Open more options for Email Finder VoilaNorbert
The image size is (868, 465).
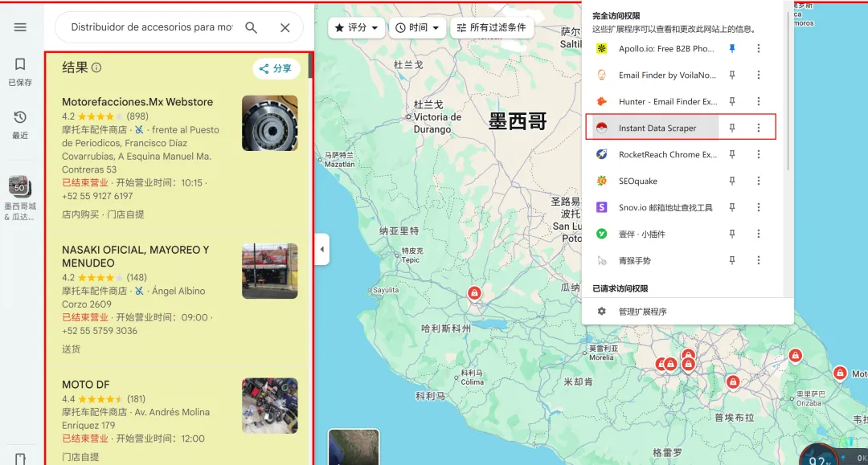pos(759,75)
